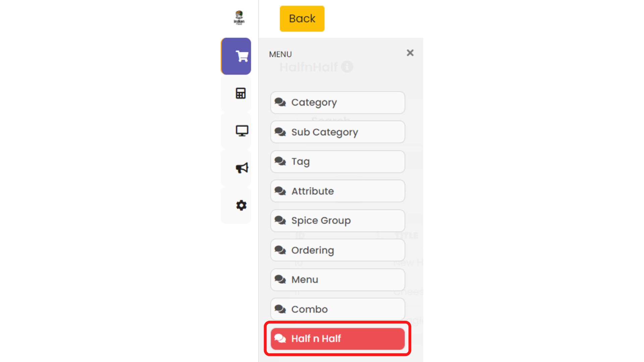Select the monitor display sidebar icon
Image resolution: width=644 pixels, height=362 pixels.
click(x=242, y=131)
